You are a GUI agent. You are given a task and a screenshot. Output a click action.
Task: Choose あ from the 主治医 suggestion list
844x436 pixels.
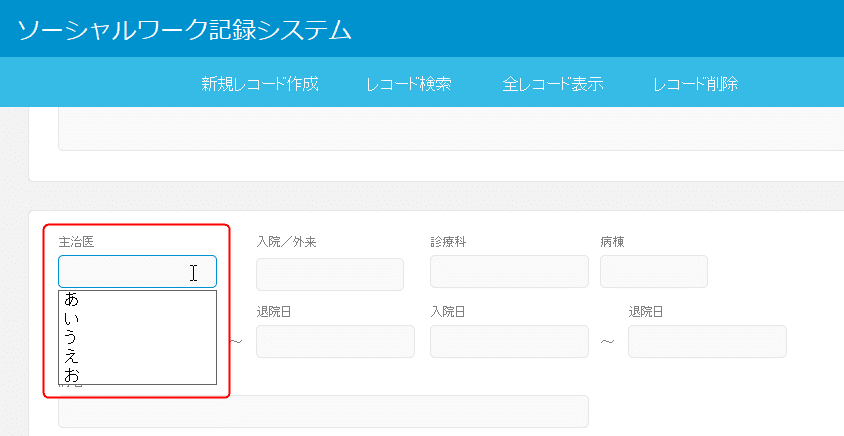137,299
